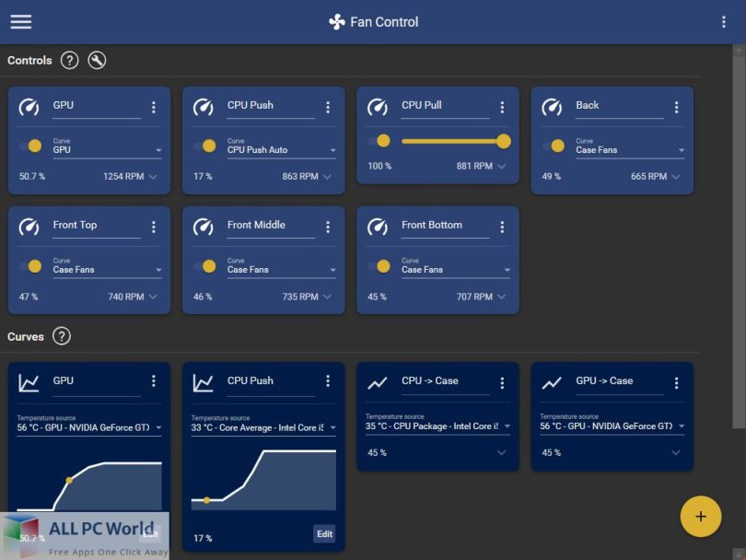The image size is (746, 560).
Task: Toggle the Back fan control switch
Action: point(554,146)
